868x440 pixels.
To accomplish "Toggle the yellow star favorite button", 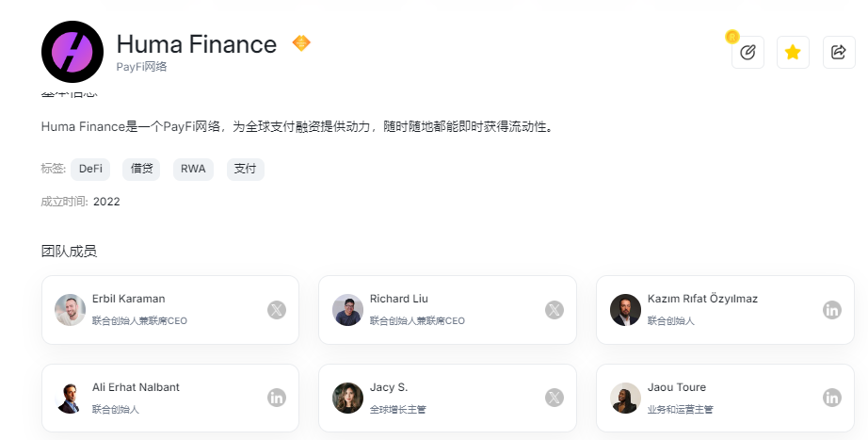I will coord(793,53).
